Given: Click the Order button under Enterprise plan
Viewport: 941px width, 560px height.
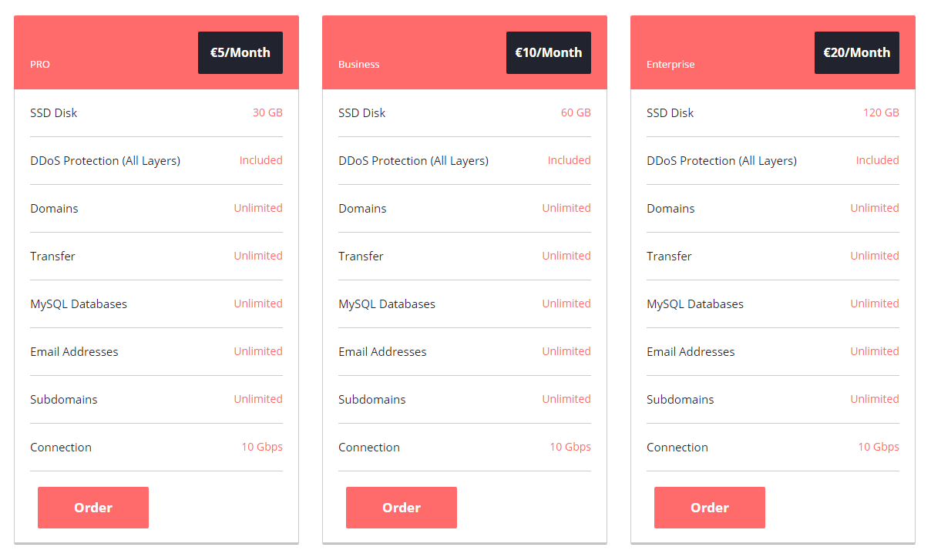Looking at the screenshot, I should [x=710, y=508].
